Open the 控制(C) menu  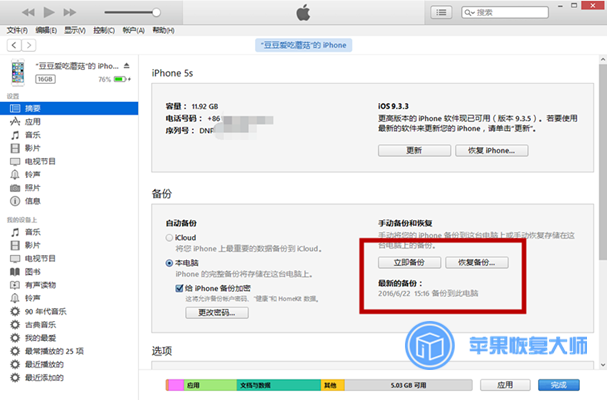pyautogui.click(x=104, y=30)
